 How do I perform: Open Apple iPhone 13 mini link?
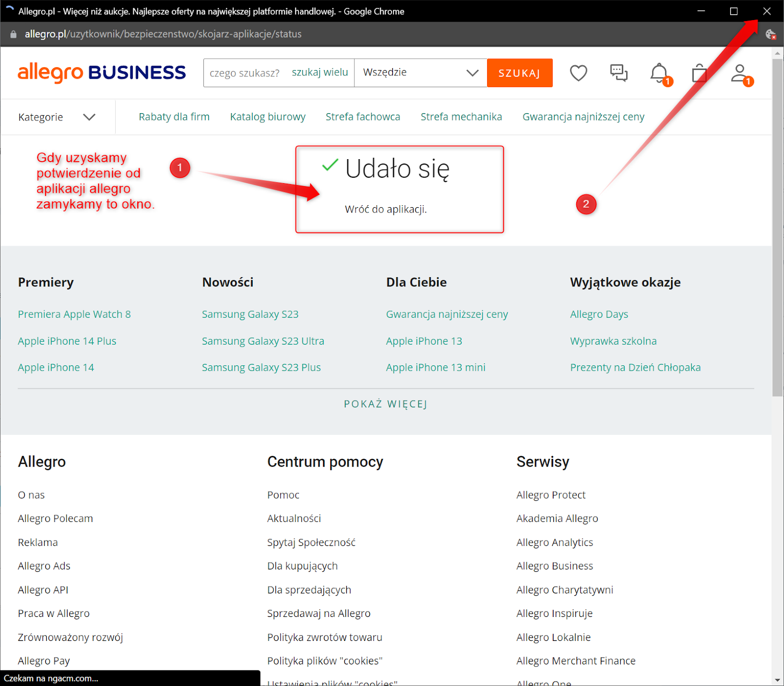(436, 368)
